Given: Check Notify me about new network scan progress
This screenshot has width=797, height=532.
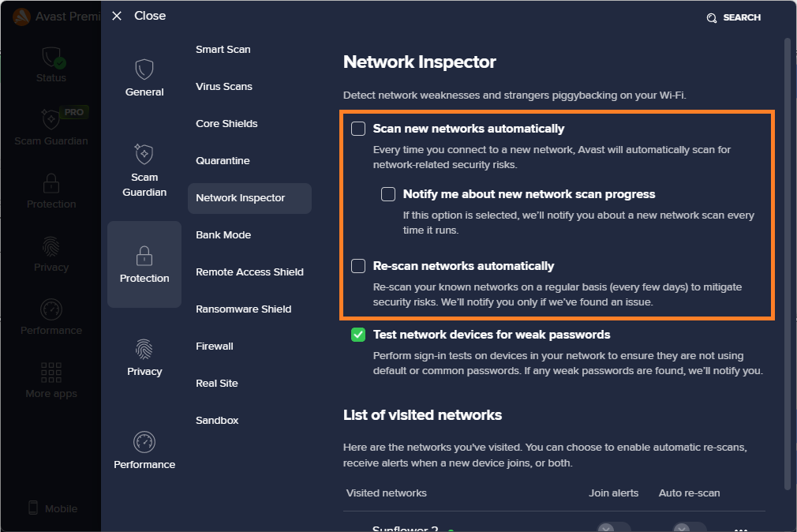Looking at the screenshot, I should pyautogui.click(x=388, y=194).
